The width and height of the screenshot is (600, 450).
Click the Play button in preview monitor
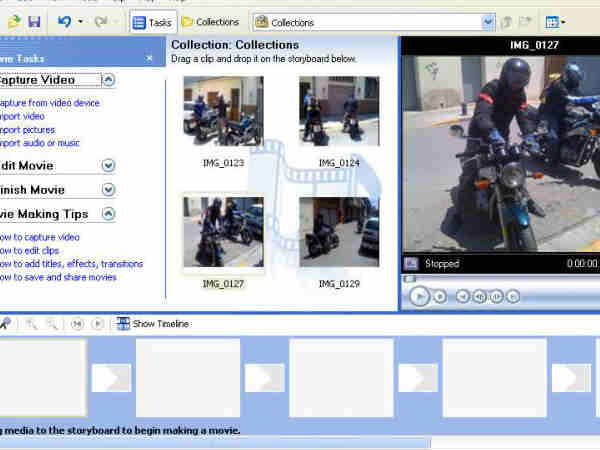[x=420, y=295]
